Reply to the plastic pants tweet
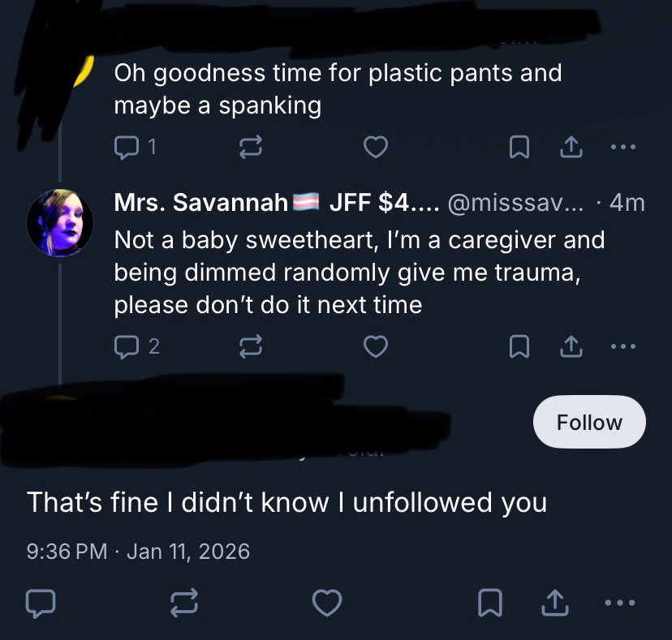This screenshot has height=640, width=672. pos(127,148)
